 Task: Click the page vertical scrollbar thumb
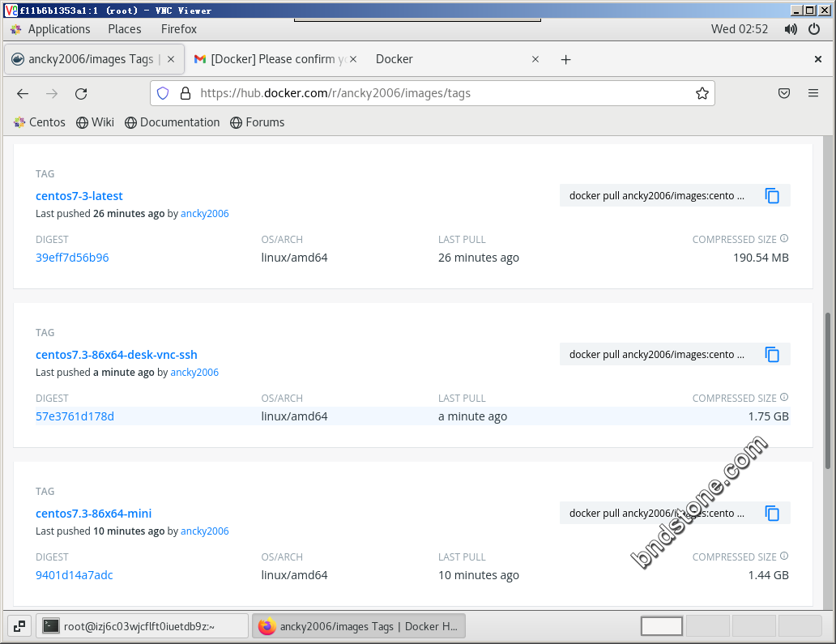pos(828,390)
